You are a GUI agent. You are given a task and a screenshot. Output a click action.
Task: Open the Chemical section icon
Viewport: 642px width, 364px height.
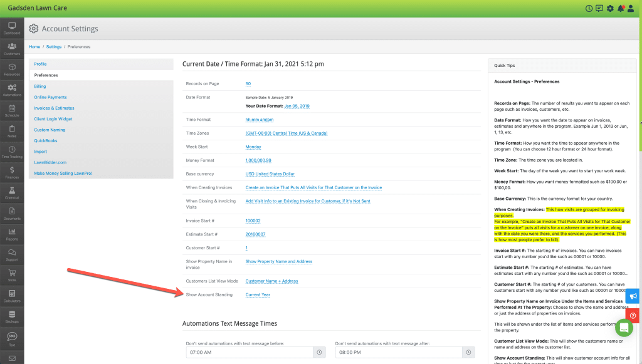point(12,192)
